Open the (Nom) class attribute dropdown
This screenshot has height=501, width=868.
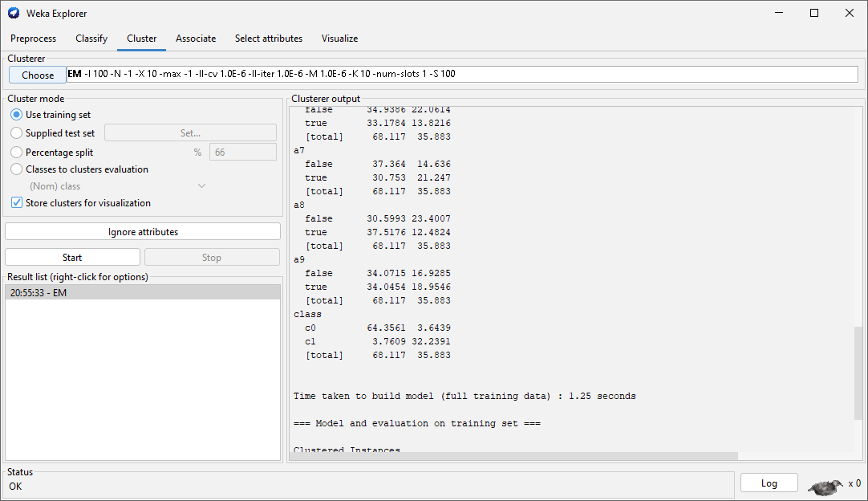[117, 186]
